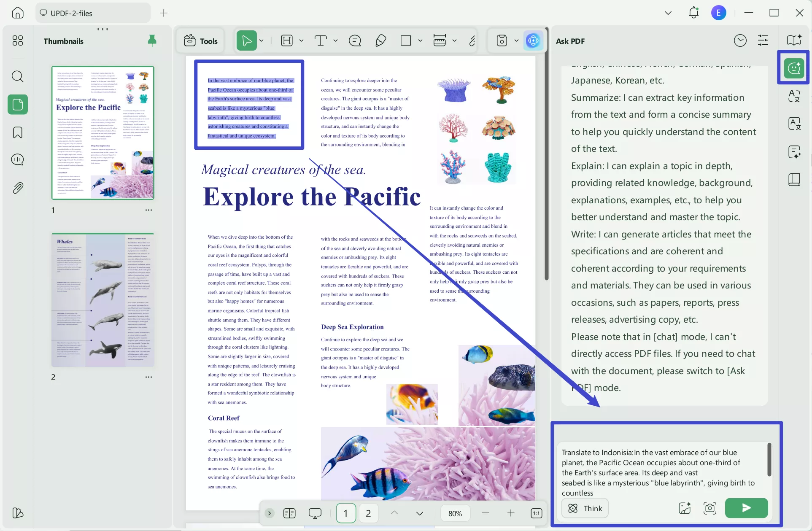Open chat history in the Ask PDF panel
This screenshot has height=531, width=812.
coord(740,40)
